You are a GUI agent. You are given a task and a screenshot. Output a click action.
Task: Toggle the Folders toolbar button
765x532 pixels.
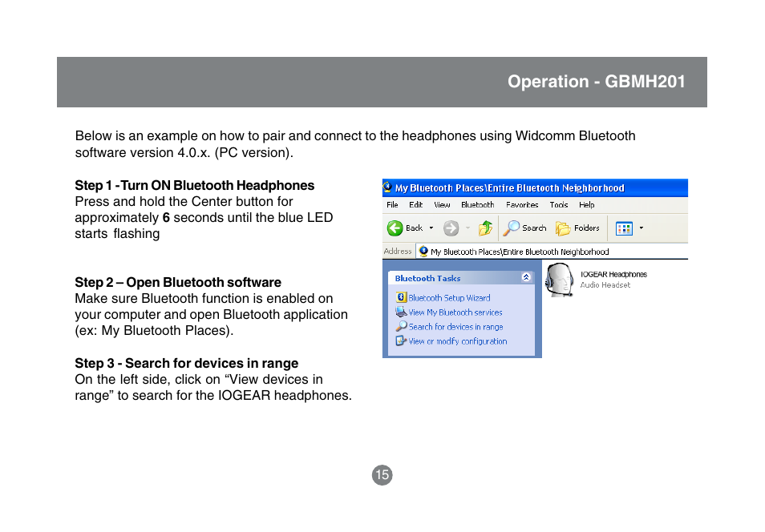(577, 228)
